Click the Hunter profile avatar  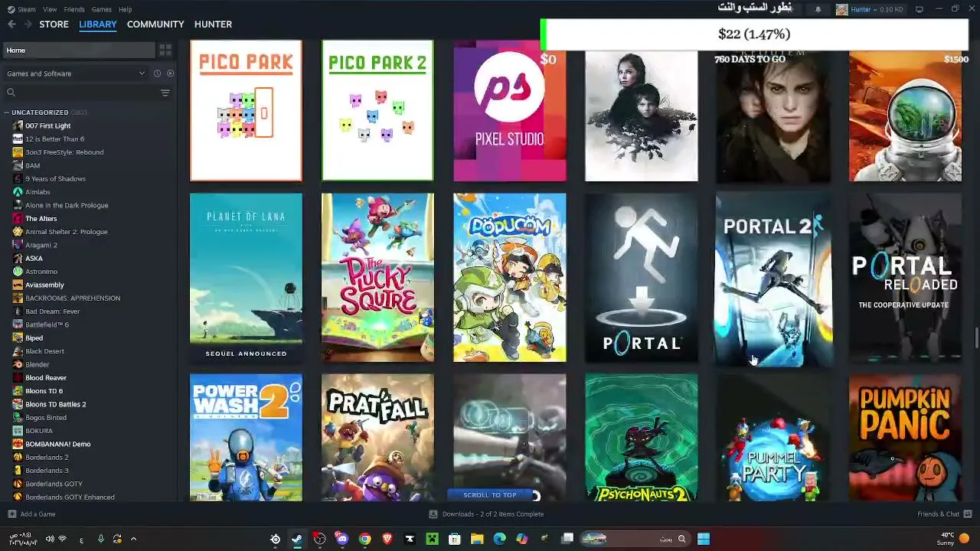click(841, 9)
